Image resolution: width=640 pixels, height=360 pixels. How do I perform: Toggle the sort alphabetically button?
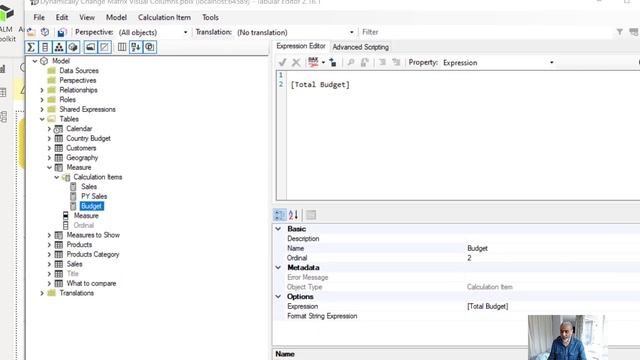pos(136,47)
